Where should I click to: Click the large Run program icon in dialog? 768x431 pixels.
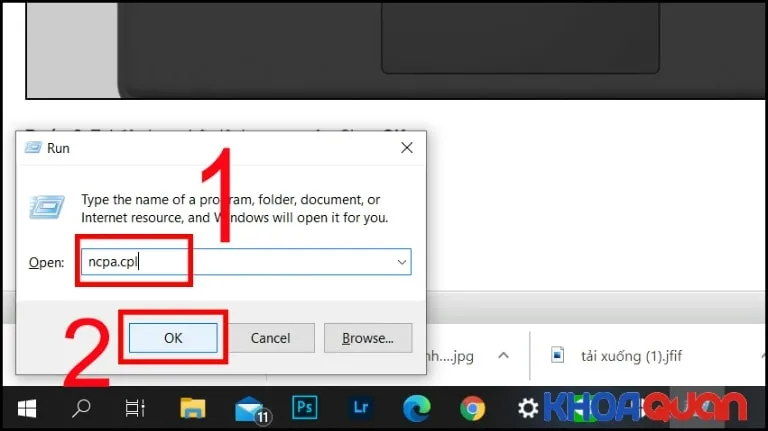pyautogui.click(x=48, y=207)
